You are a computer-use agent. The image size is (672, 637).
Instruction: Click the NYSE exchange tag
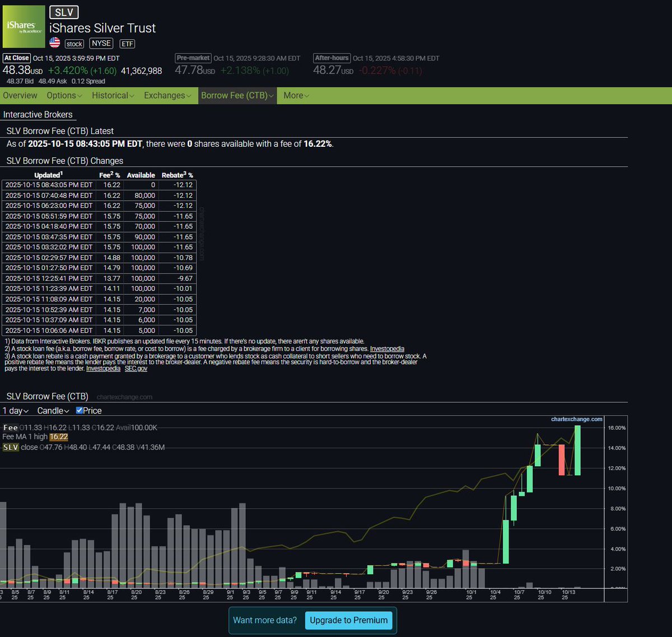(101, 43)
